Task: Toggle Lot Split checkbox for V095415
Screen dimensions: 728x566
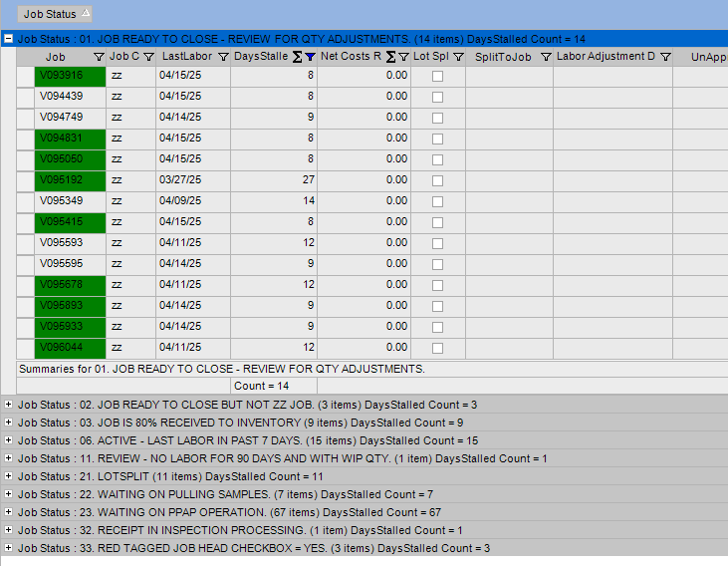Action: coord(437,222)
